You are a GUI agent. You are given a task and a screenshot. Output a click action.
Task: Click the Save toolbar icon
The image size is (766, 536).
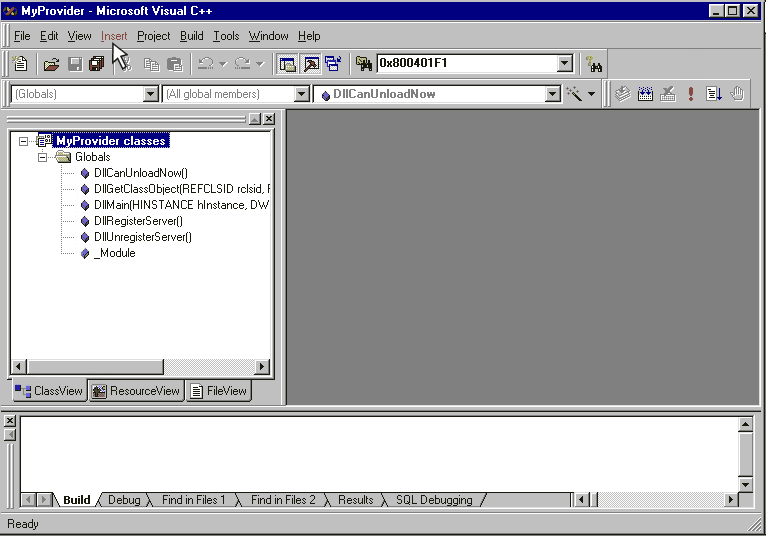pyautogui.click(x=75, y=64)
